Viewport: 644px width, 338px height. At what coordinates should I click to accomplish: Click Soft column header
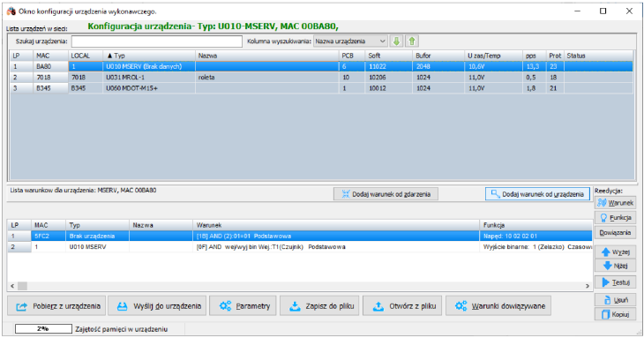click(388, 56)
